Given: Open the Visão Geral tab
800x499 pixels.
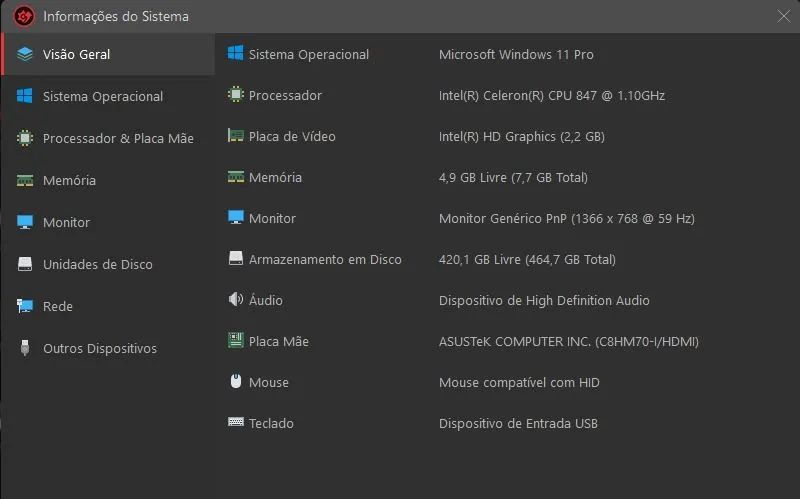Looking at the screenshot, I should click(x=108, y=55).
